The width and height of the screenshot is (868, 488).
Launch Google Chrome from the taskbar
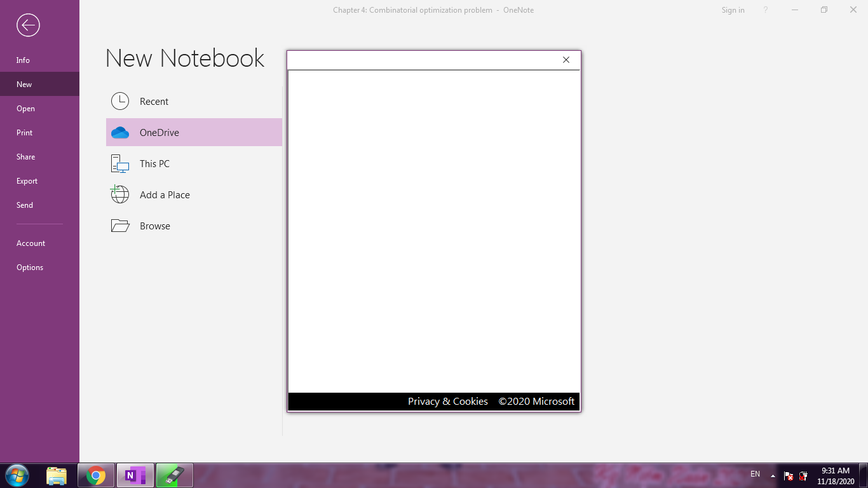click(96, 475)
